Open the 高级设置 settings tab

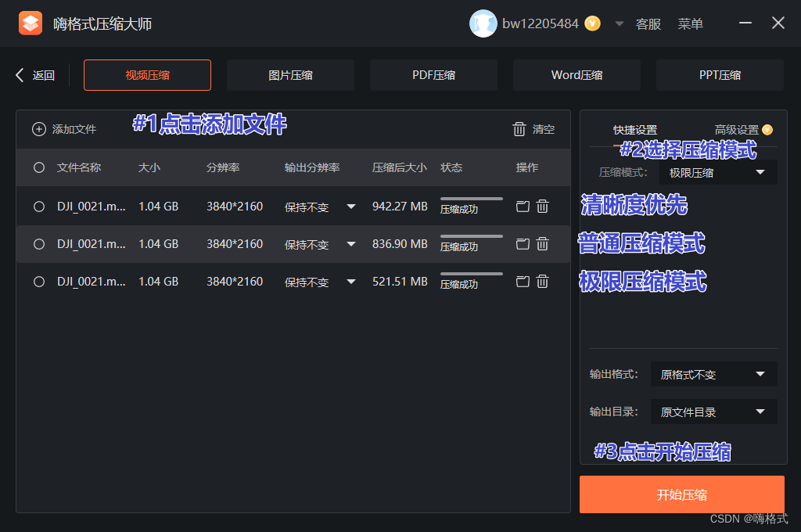(737, 130)
